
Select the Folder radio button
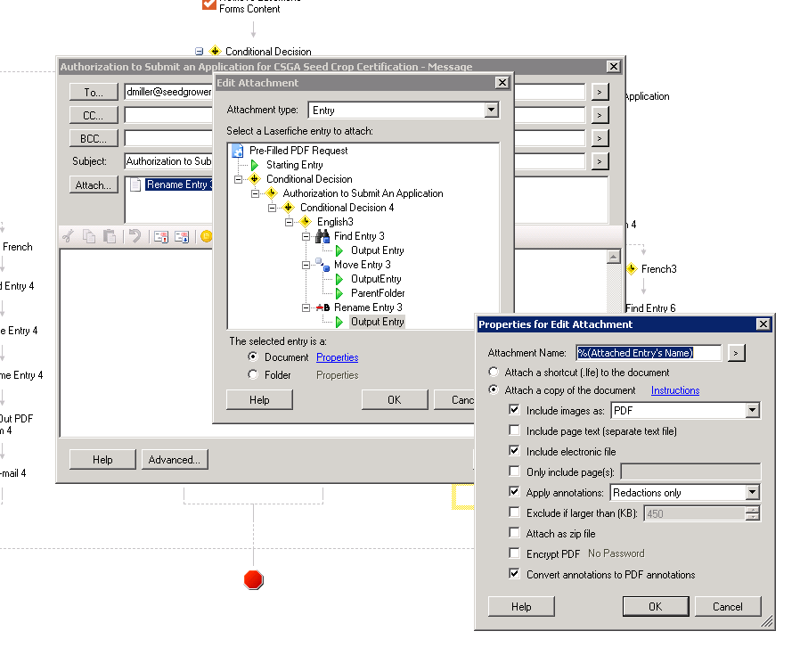click(253, 374)
